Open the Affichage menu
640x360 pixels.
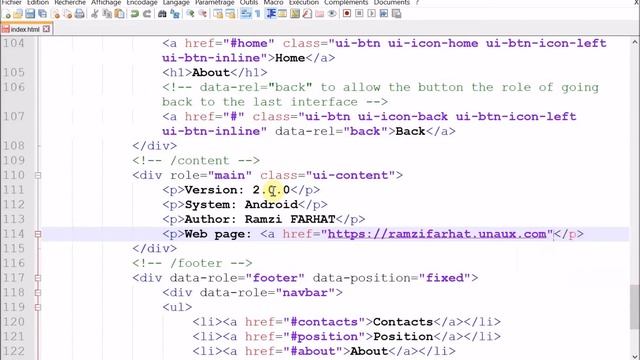click(106, 2)
